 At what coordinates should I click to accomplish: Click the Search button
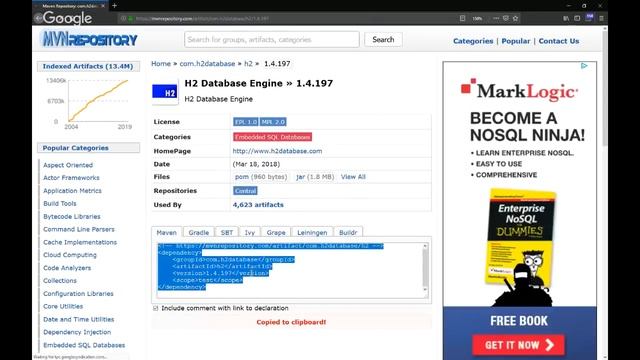tap(383, 40)
